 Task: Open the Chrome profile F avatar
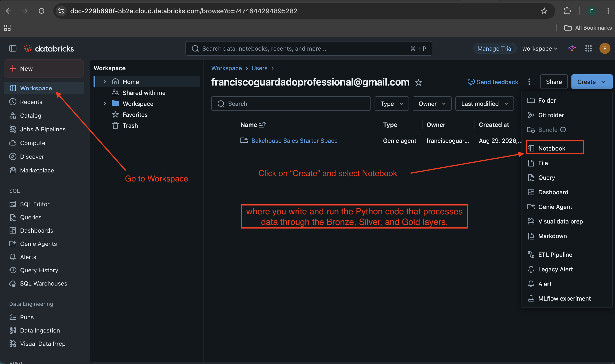(x=592, y=11)
